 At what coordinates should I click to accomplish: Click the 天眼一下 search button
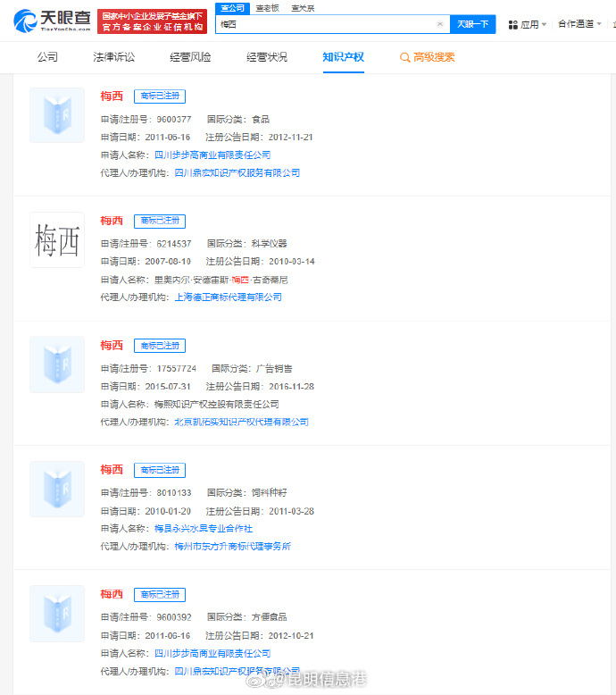[x=472, y=24]
